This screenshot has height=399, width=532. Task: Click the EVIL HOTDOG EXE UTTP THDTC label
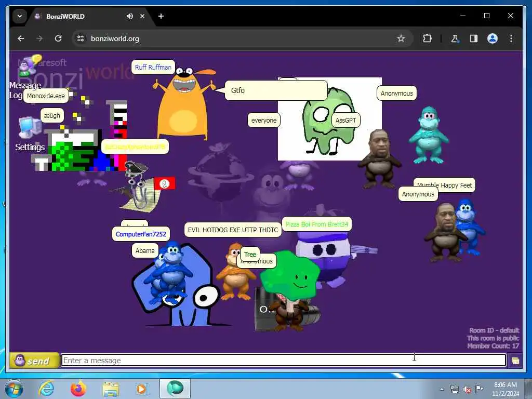pyautogui.click(x=233, y=230)
